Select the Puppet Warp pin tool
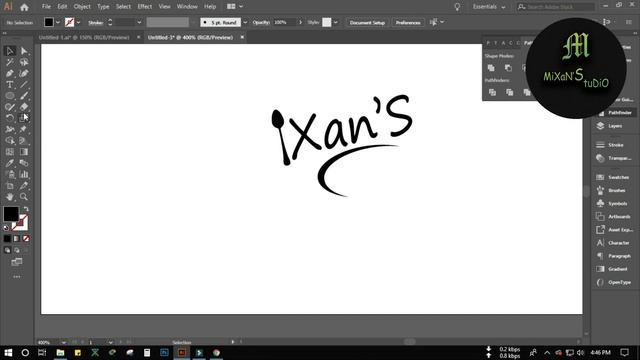The image size is (640, 360). pyautogui.click(x=24, y=129)
